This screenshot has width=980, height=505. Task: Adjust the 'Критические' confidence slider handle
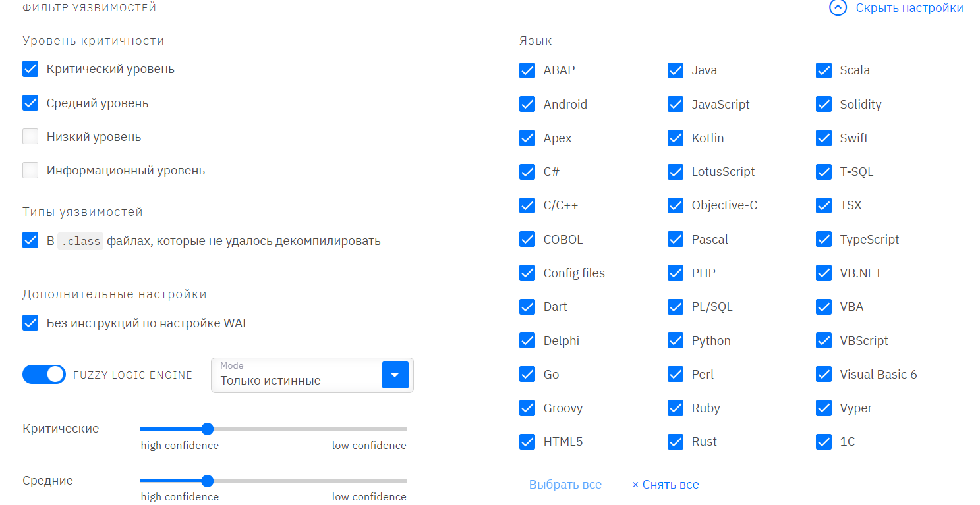click(207, 429)
